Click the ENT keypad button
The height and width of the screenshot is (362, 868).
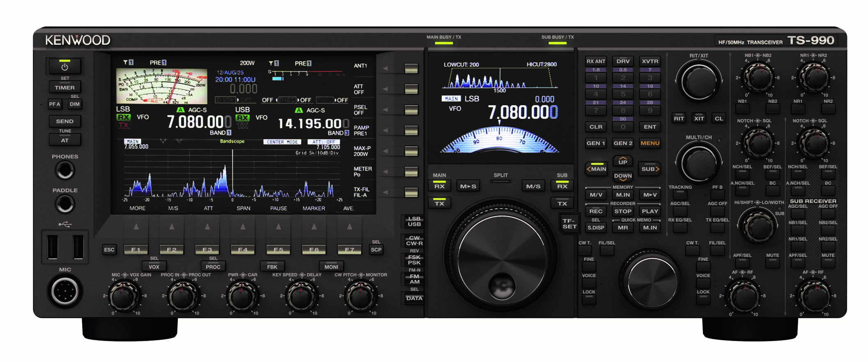tap(650, 127)
